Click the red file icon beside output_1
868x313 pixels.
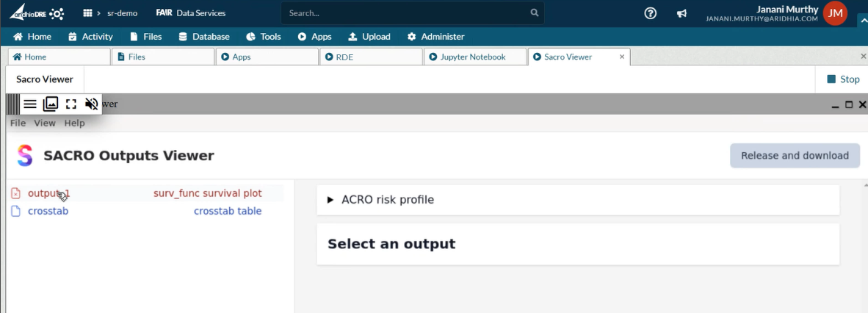pos(15,193)
